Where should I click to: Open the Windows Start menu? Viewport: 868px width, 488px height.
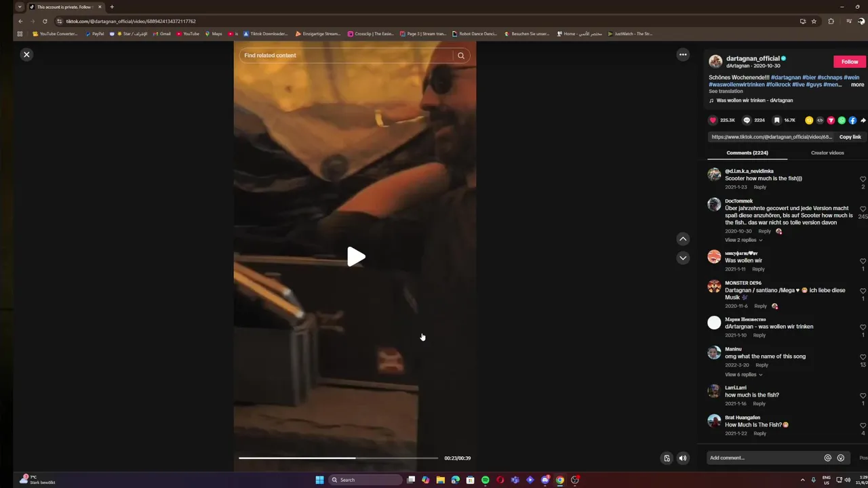[x=319, y=480]
